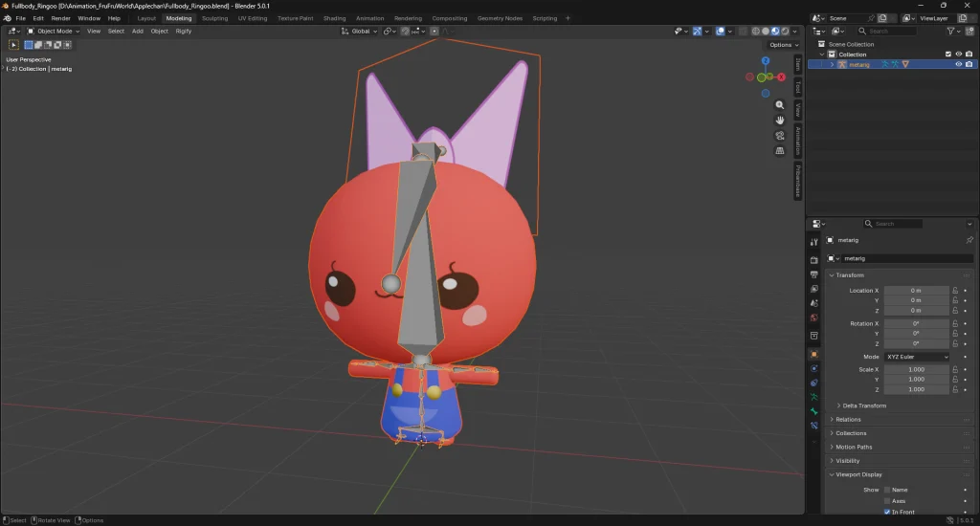The height and width of the screenshot is (526, 980).
Task: Select rendered viewport shading icon
Action: click(x=785, y=32)
